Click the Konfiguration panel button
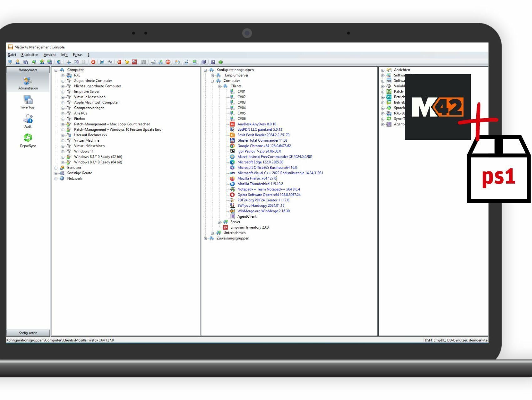Image resolution: width=532 pixels, height=400 pixels. 28,333
